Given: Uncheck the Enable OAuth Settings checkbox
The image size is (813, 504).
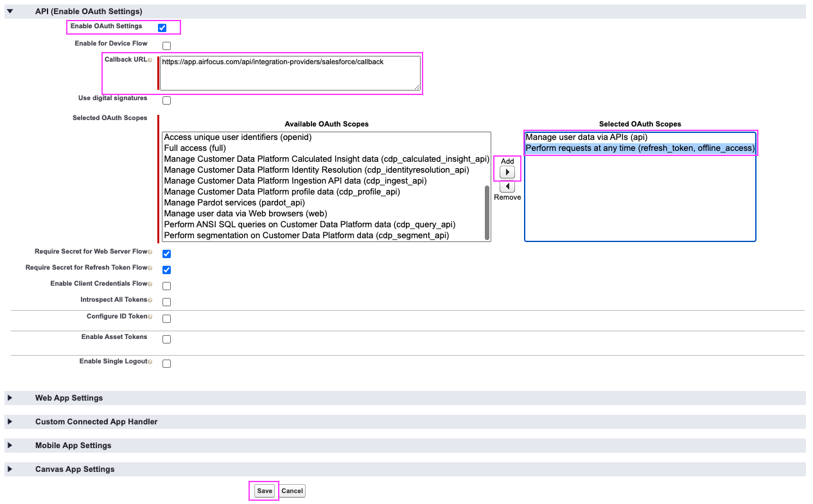Looking at the screenshot, I should (161, 27).
